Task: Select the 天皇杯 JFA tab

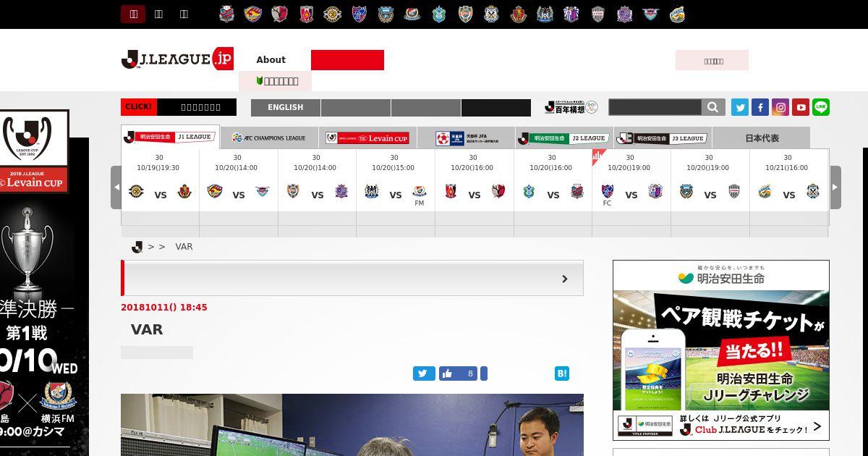Action: pos(465,138)
